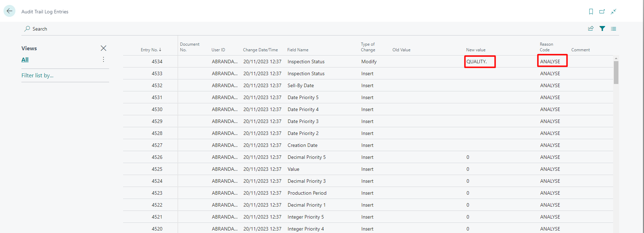Click Integer Priority 5 field name
This screenshot has width=644, height=233.
pos(306,217)
